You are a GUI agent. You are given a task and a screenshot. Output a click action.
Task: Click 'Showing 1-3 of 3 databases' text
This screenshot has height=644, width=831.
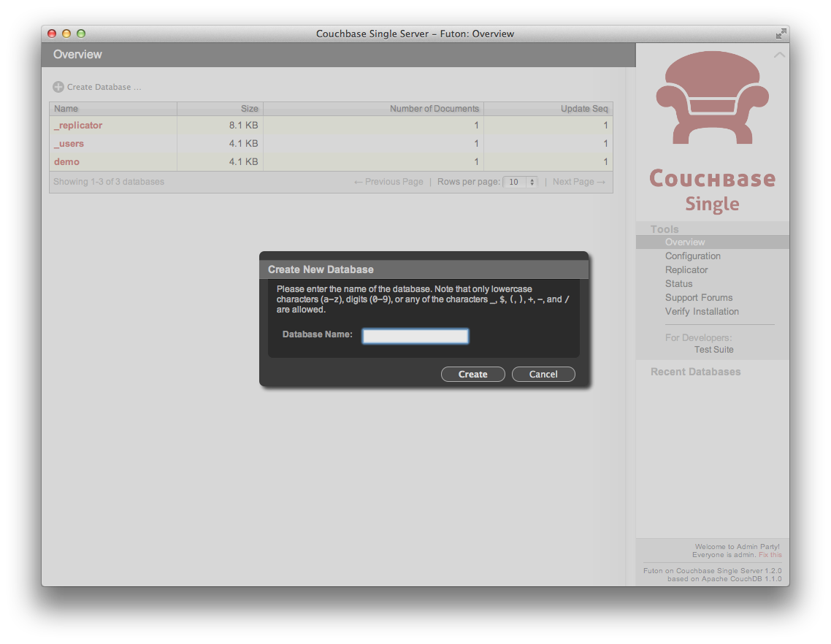[109, 182]
